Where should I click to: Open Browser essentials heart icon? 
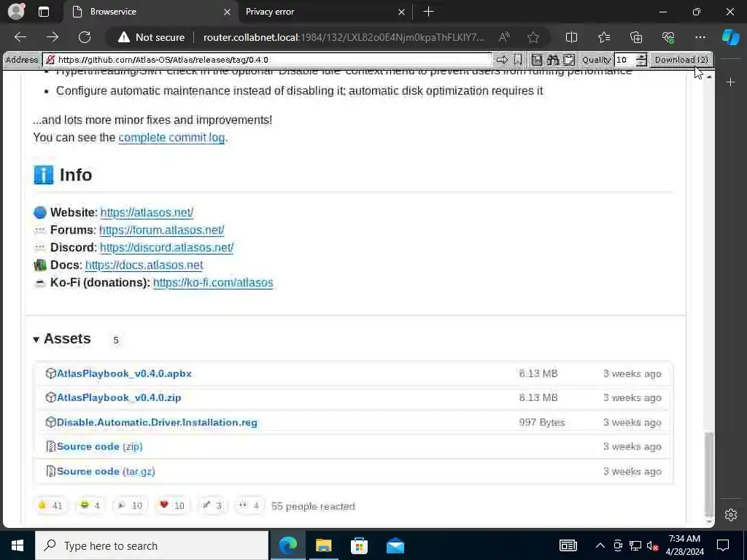[x=668, y=37]
